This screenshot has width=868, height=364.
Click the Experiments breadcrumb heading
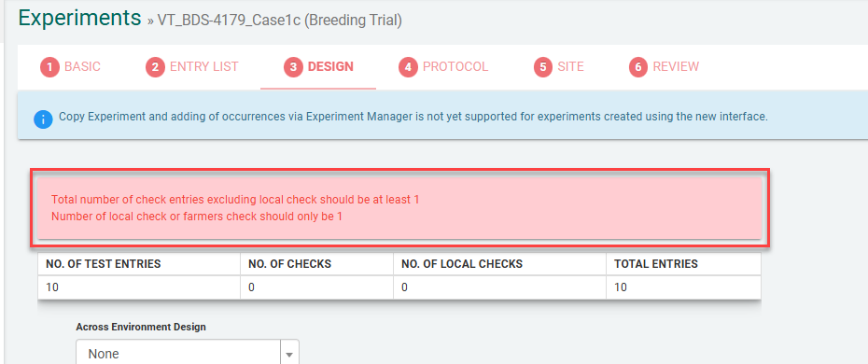[x=79, y=18]
